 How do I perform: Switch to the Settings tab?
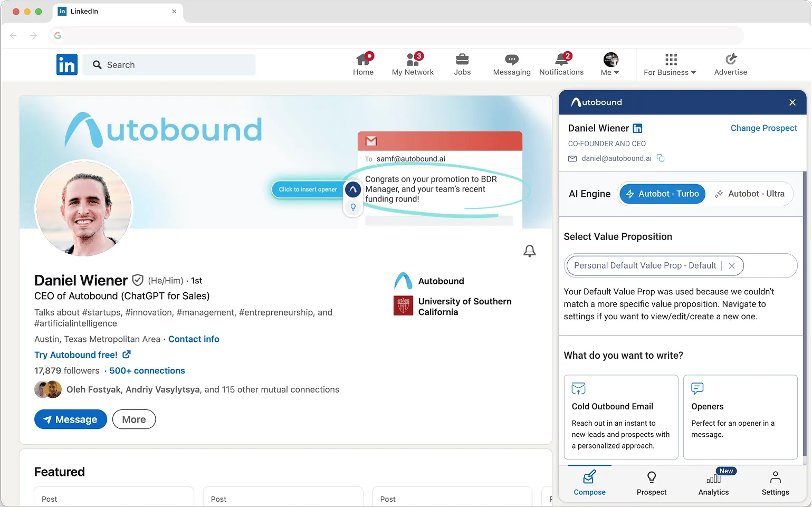click(x=776, y=483)
